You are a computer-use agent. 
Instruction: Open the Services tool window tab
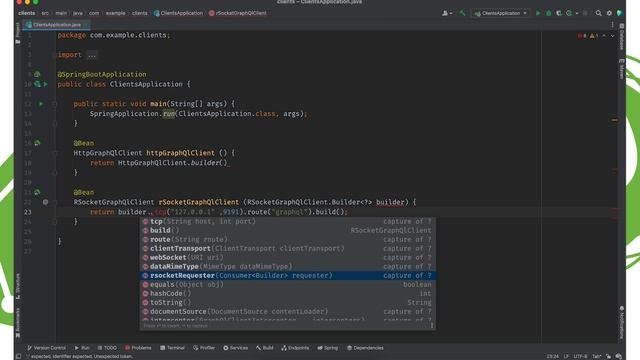[x=236, y=348]
